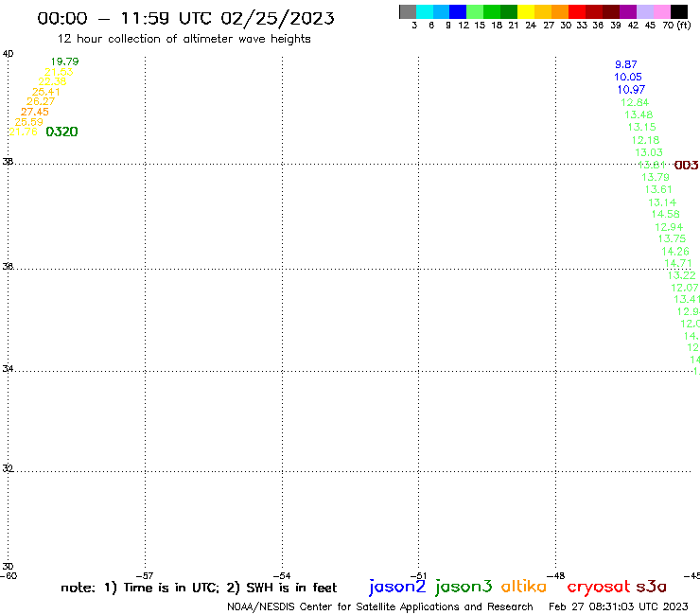This screenshot has height=615, width=700.
Task: Select the -48 longitude axis label
Action: [555, 576]
